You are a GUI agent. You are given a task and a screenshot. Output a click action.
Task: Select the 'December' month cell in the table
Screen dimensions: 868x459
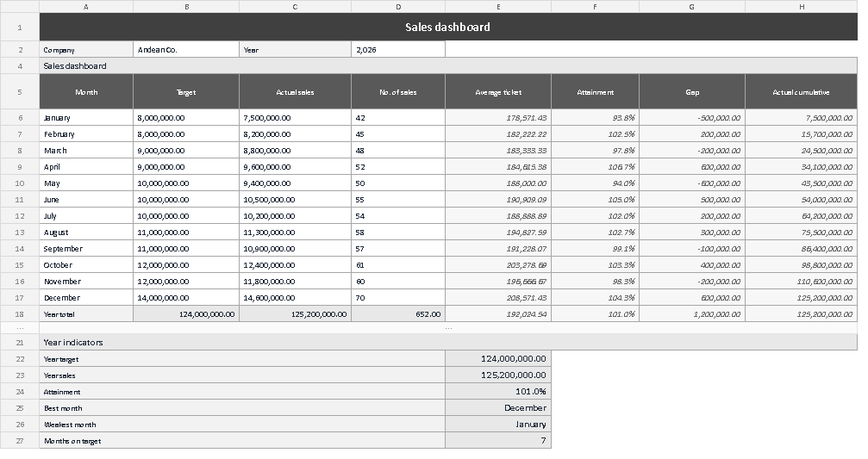86,297
